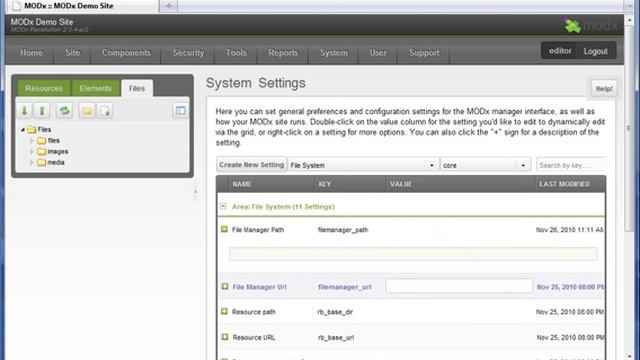This screenshot has height=360, width=640.
Task: Open a new browser tab
Action: tap(168, 6)
